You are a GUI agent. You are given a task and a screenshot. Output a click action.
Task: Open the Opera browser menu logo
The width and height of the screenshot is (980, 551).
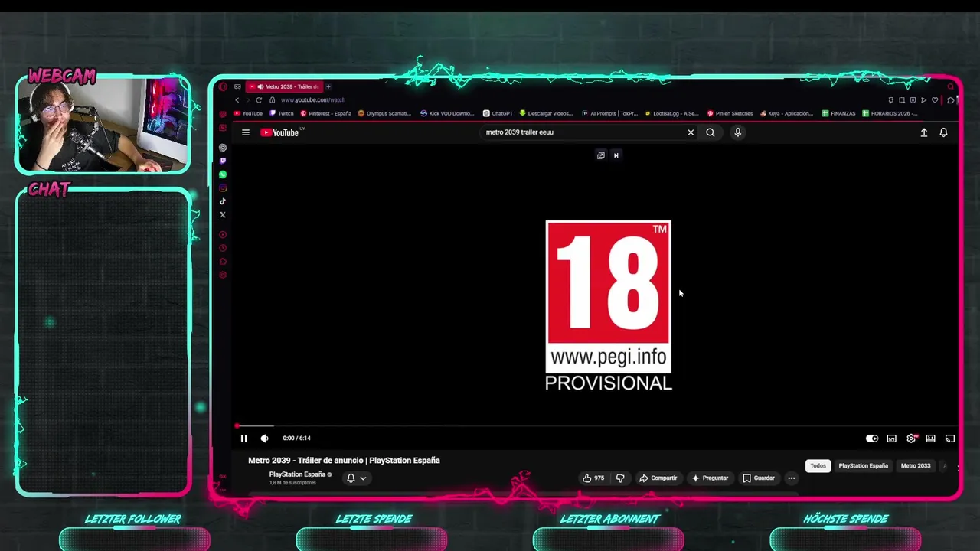223,86
